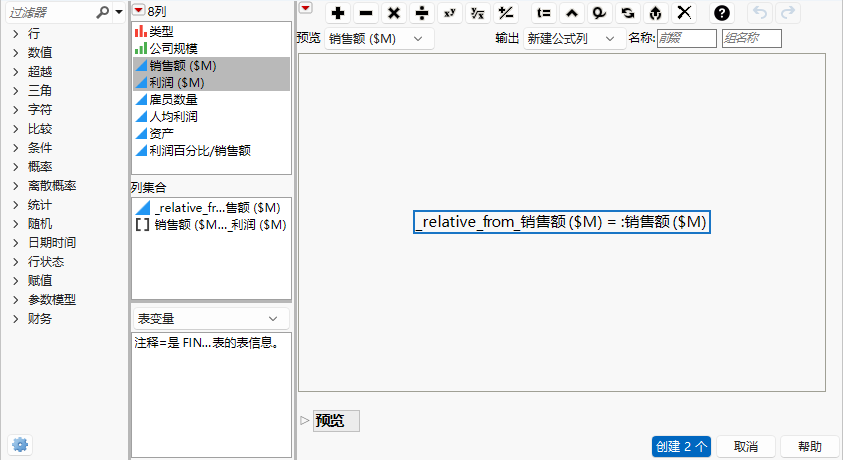Click the subtract (minus) operator button

coord(366,13)
